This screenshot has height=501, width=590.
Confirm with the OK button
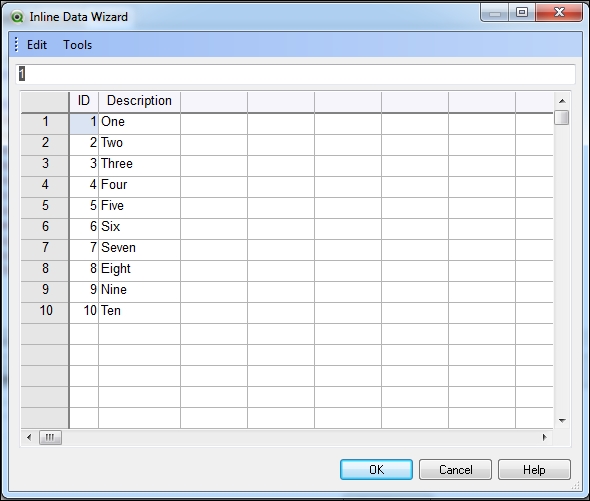click(376, 469)
